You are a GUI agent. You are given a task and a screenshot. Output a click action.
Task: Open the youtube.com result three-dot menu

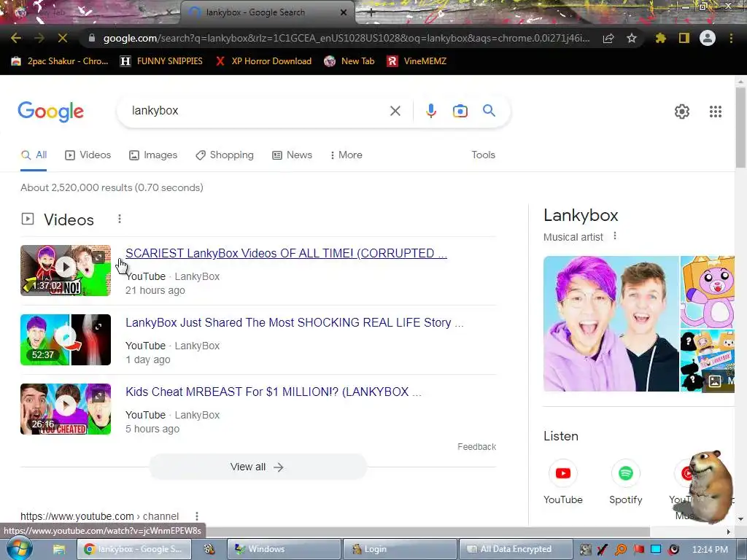[x=197, y=516]
